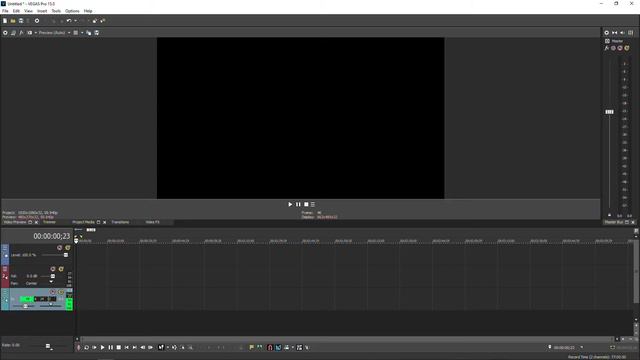Toggle preview overlays grid
Viewport: 640px width, 360px height.
[76, 33]
